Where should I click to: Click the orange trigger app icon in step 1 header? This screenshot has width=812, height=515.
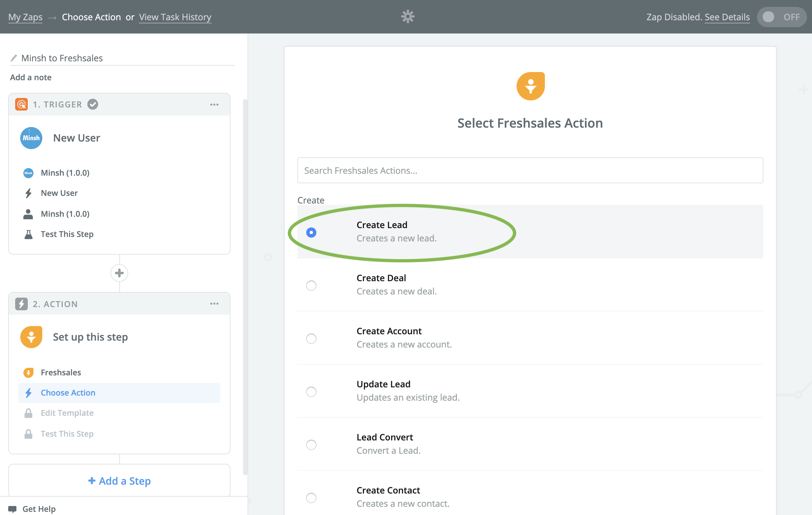(x=21, y=104)
